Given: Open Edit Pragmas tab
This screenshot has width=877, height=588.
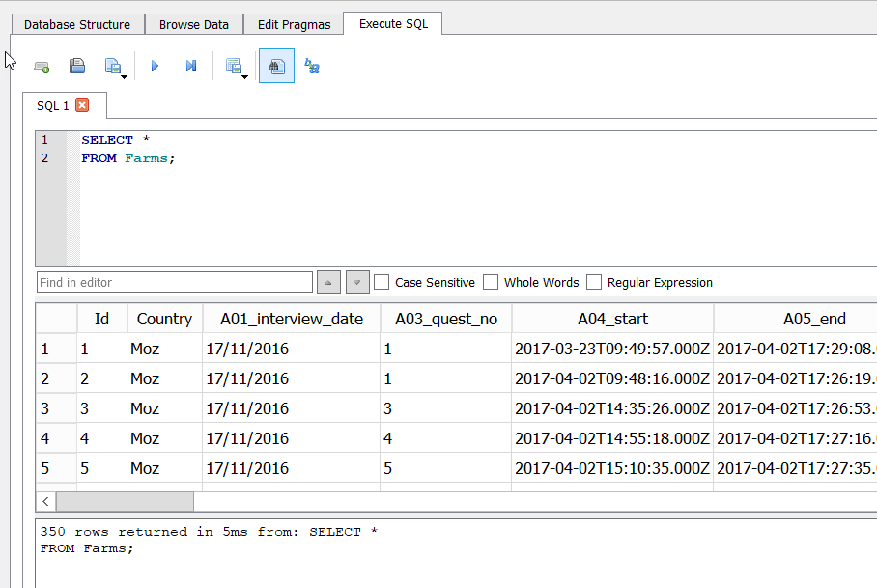Looking at the screenshot, I should (x=294, y=24).
